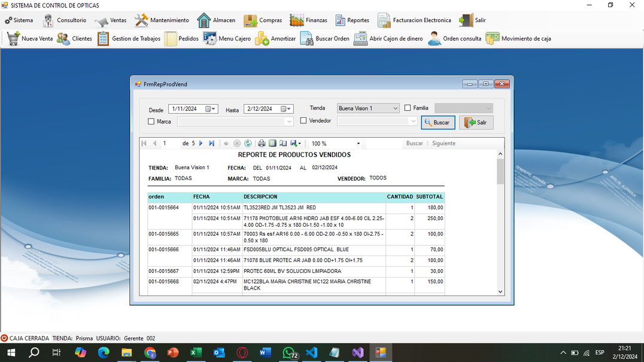Open the Compras menu

262,20
